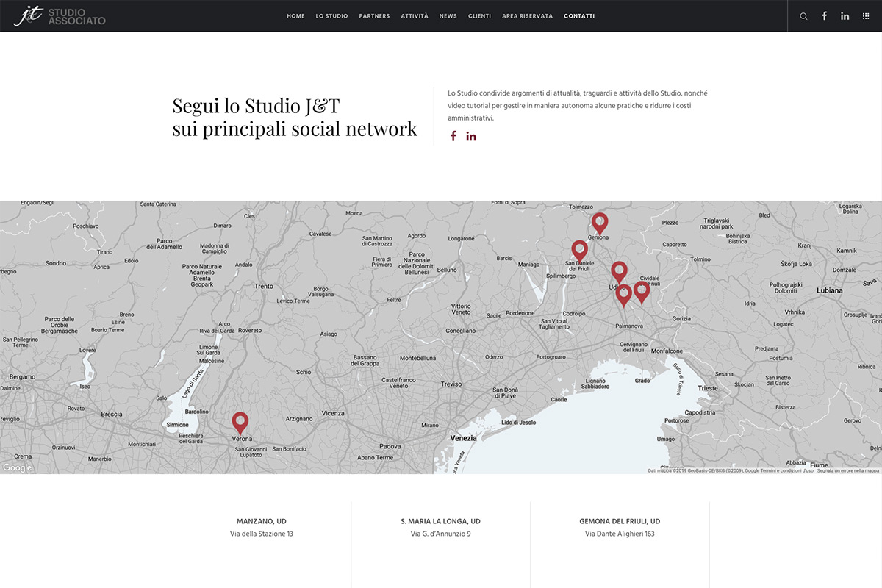This screenshot has width=882, height=588.
Task: Select the Gemona map pin
Action: click(x=600, y=222)
